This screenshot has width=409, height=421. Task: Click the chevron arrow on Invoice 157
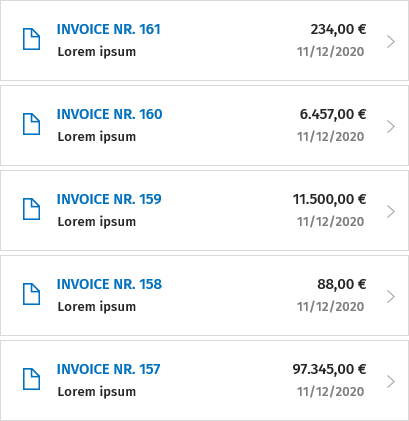tap(391, 382)
